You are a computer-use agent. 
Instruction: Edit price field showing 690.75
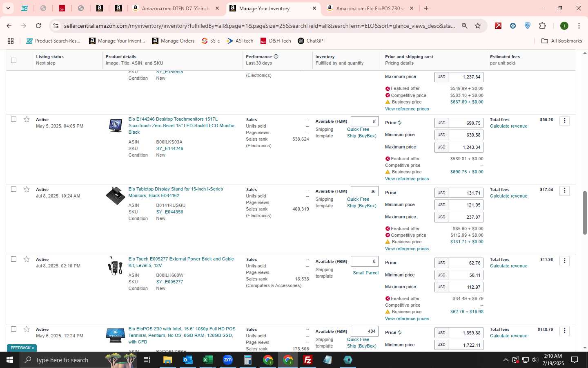tap(465, 123)
